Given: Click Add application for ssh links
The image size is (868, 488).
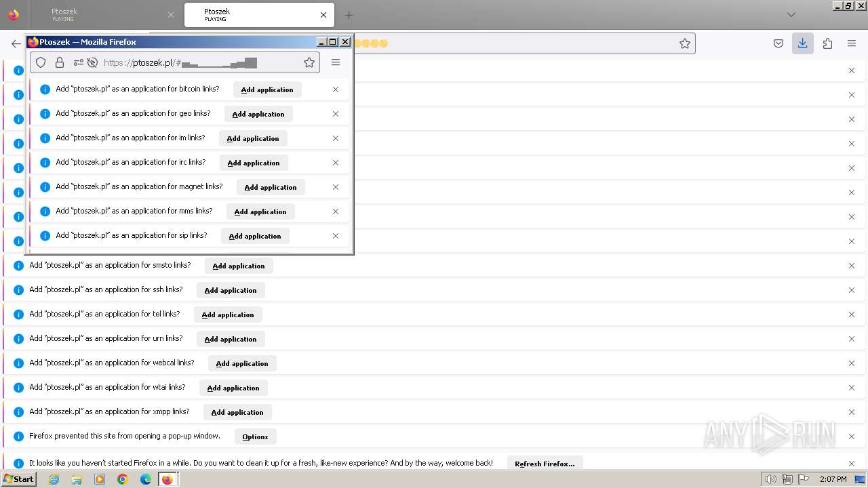Looking at the screenshot, I should coord(231,290).
